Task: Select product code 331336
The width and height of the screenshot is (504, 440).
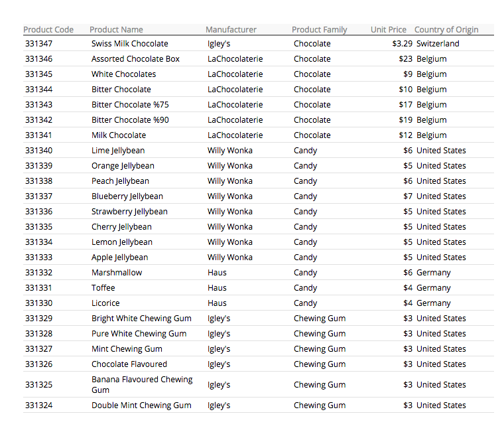Action: (x=39, y=212)
